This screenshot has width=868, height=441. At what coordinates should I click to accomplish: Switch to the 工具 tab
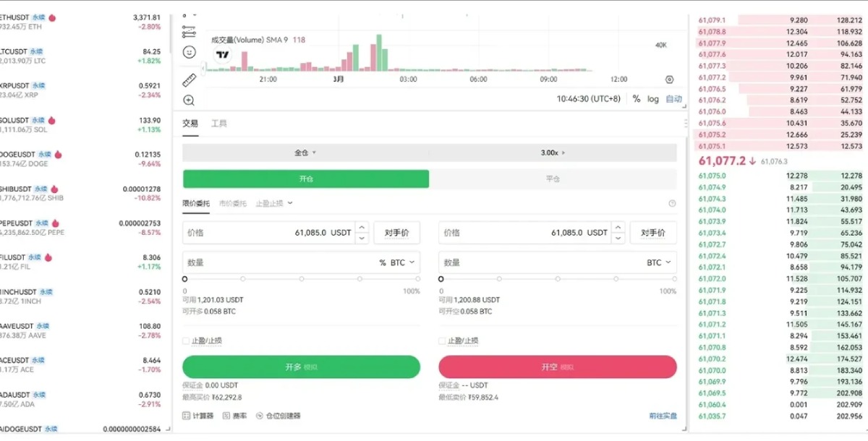coord(218,123)
